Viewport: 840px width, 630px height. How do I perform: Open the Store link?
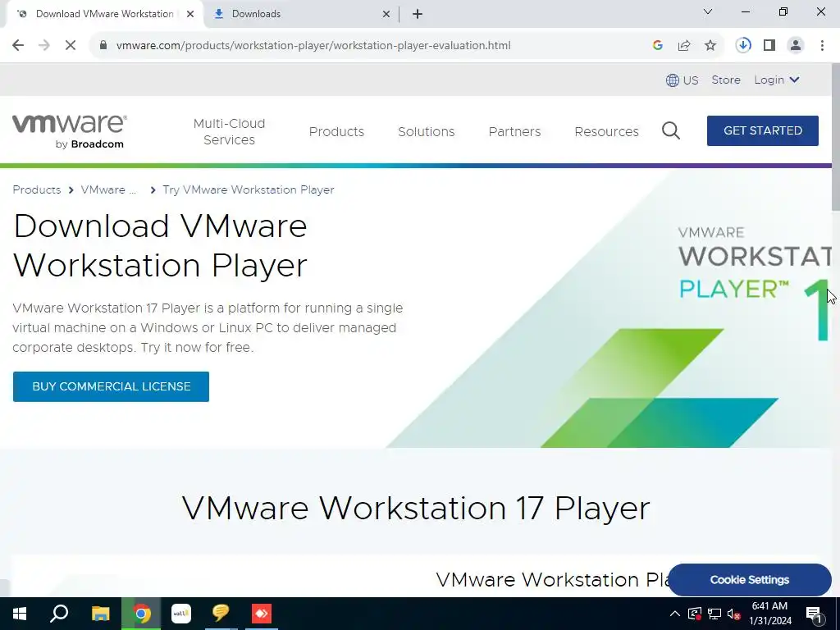[726, 80]
